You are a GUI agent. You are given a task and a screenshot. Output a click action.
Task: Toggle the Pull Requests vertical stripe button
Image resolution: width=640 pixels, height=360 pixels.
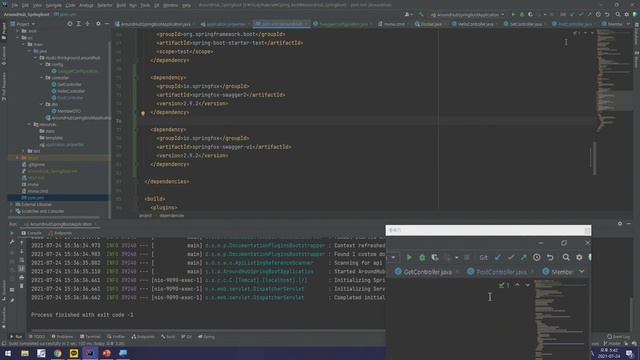tap(4, 87)
